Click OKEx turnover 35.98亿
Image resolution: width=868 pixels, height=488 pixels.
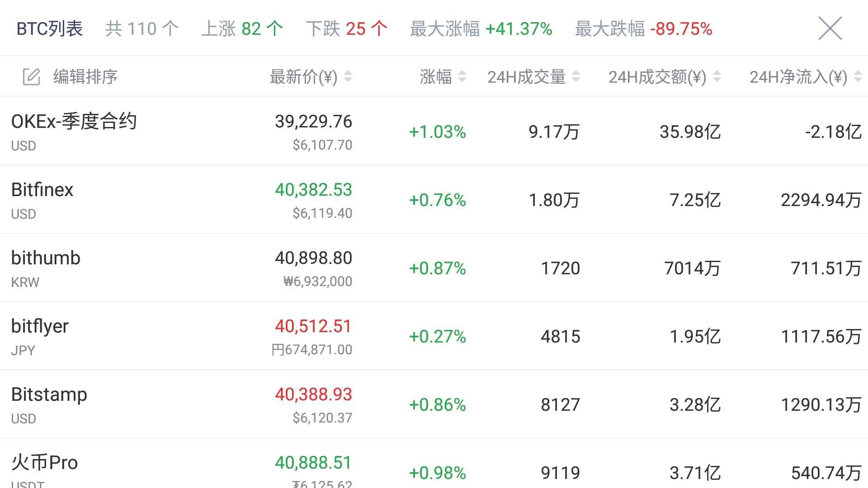coord(690,132)
